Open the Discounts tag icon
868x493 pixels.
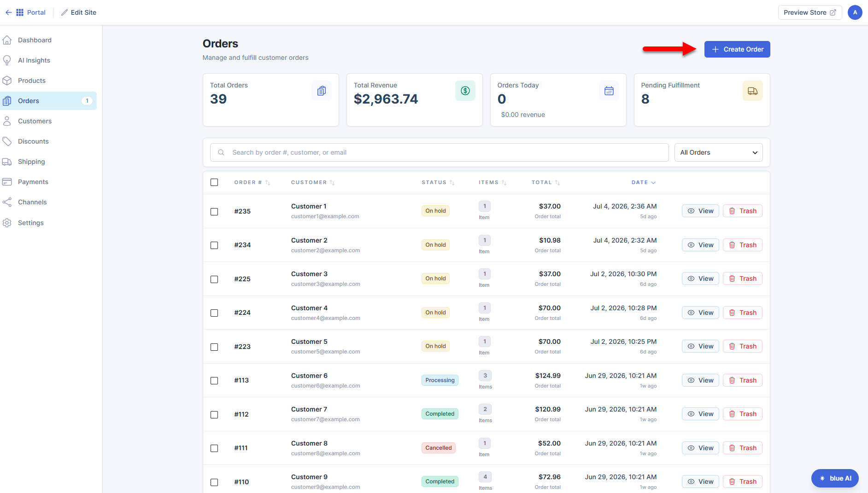point(7,141)
